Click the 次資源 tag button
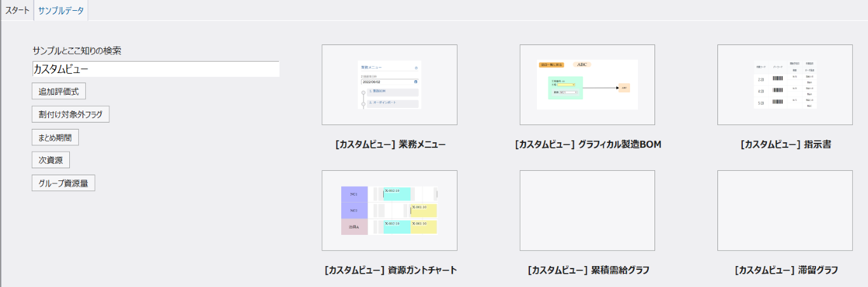The height and width of the screenshot is (287, 868). point(50,160)
